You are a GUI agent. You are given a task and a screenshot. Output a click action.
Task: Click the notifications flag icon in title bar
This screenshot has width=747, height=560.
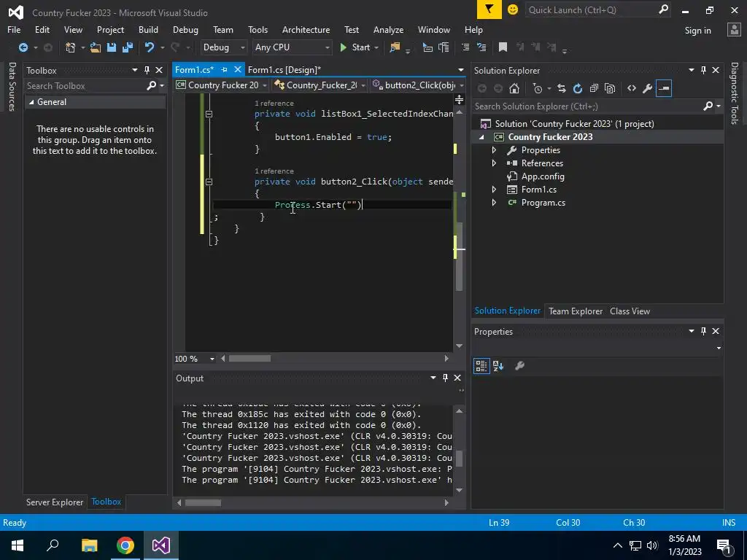click(489, 9)
